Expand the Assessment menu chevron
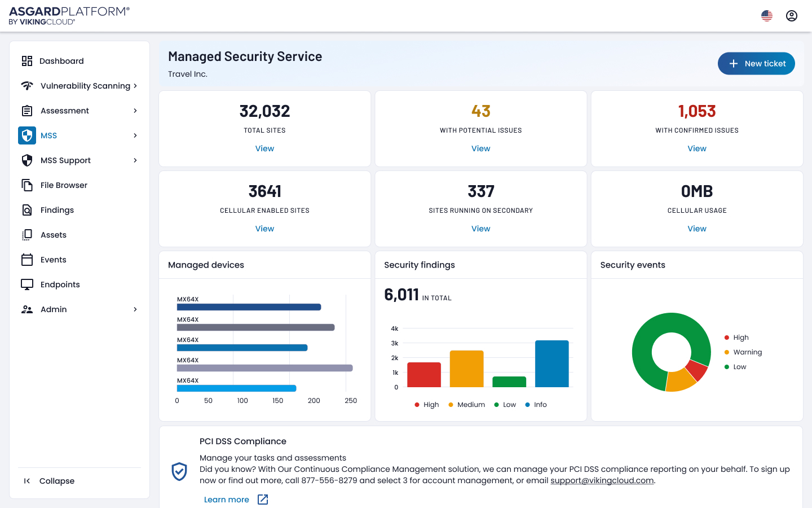 pos(135,111)
